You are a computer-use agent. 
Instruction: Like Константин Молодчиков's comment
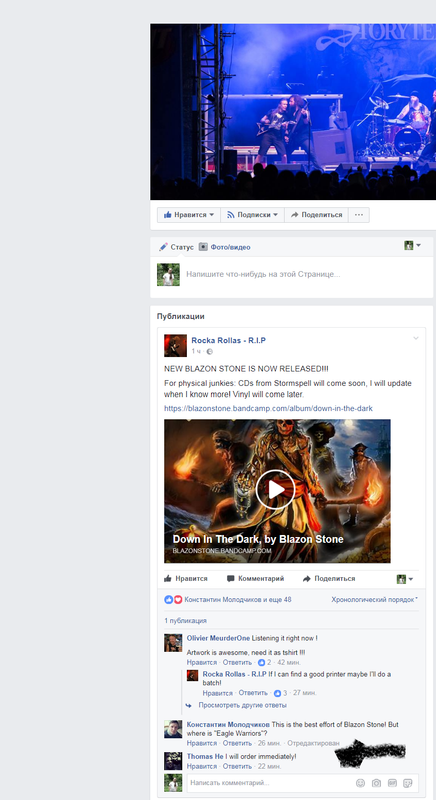pyautogui.click(x=201, y=743)
